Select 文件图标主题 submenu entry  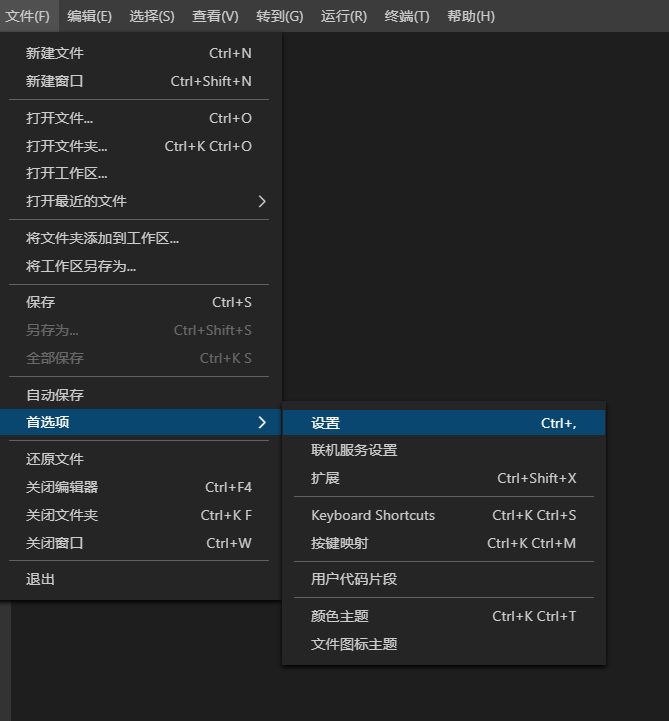pyautogui.click(x=444, y=644)
